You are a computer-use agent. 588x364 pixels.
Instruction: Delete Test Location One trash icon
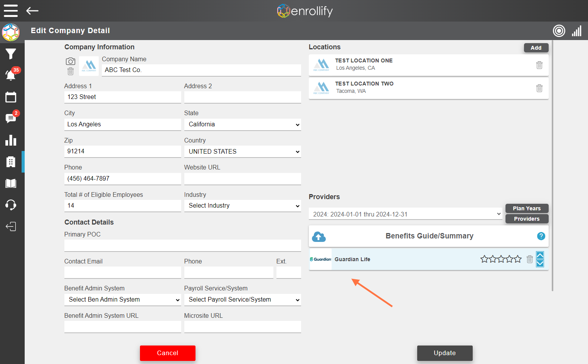coord(539,65)
